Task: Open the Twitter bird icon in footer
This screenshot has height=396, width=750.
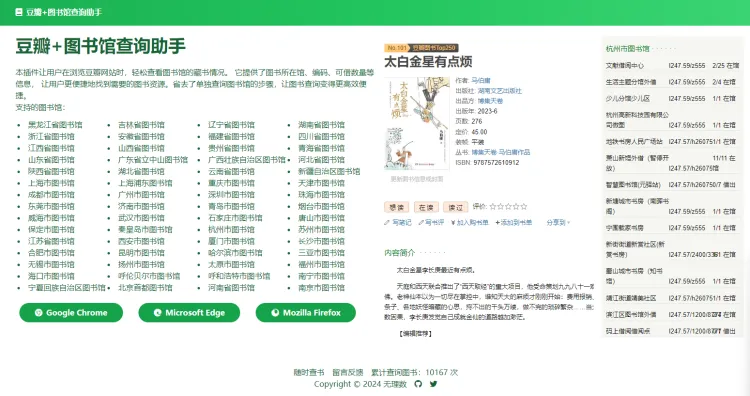Action: coord(433,384)
